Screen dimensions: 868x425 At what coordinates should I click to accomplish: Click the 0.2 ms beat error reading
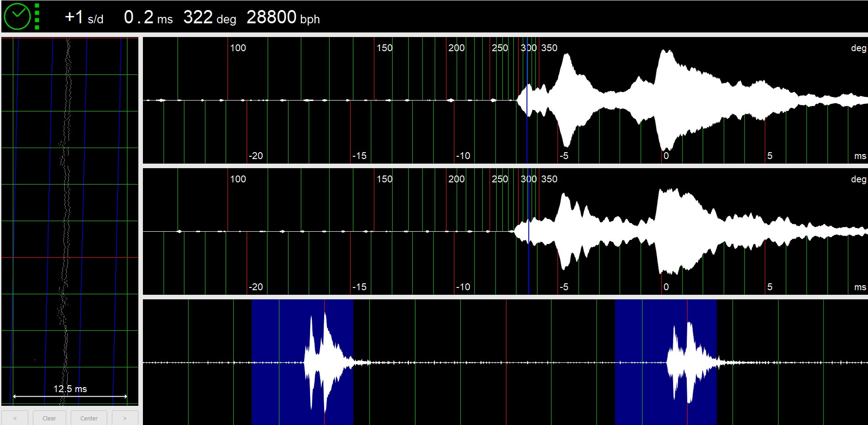[x=148, y=17]
